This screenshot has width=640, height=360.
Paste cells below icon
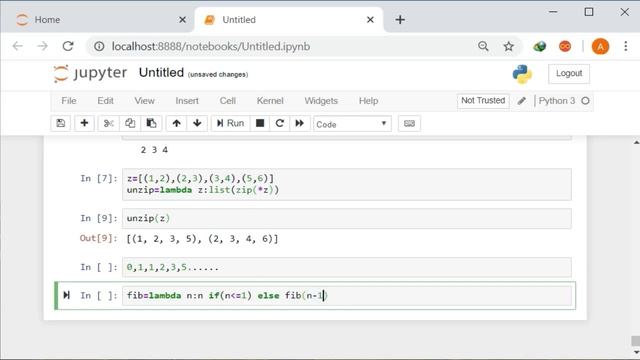tap(151, 123)
